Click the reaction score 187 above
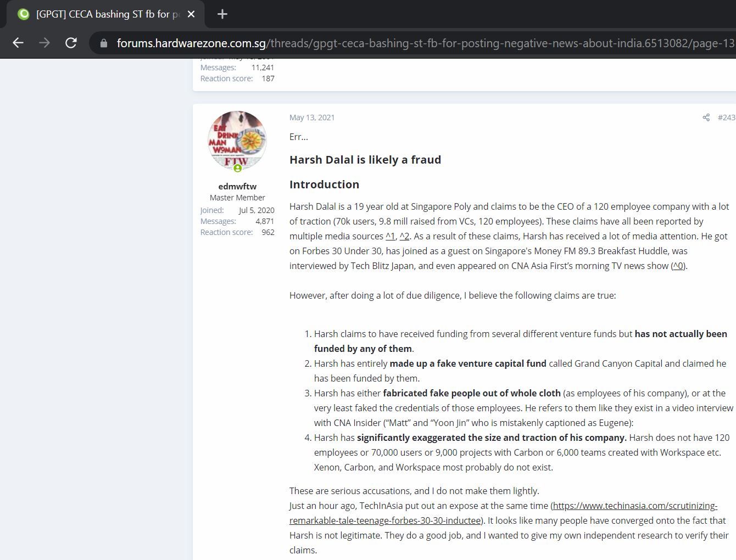The width and height of the screenshot is (736, 560). click(x=268, y=79)
